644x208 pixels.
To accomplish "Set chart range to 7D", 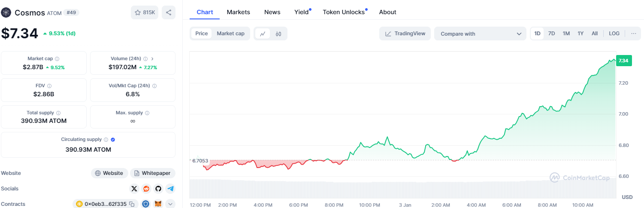I will pyautogui.click(x=552, y=34).
